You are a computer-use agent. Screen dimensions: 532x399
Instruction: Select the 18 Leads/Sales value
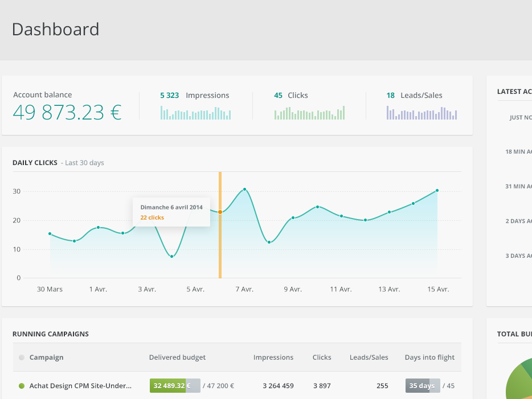tap(391, 95)
